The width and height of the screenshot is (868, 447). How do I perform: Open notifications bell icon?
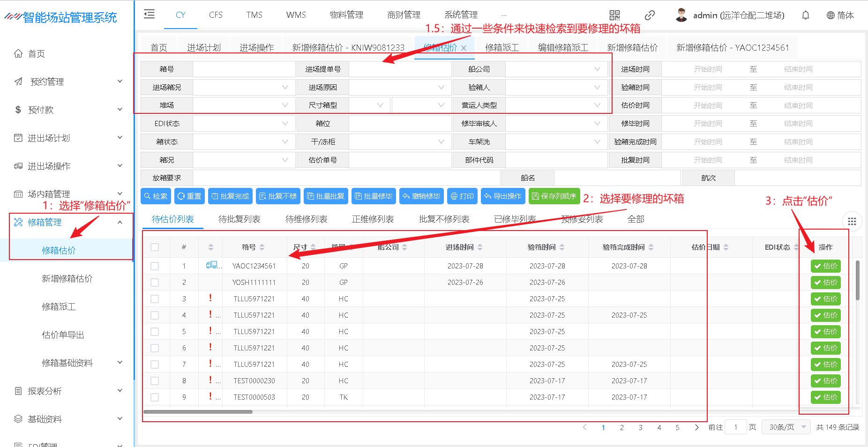pos(805,15)
